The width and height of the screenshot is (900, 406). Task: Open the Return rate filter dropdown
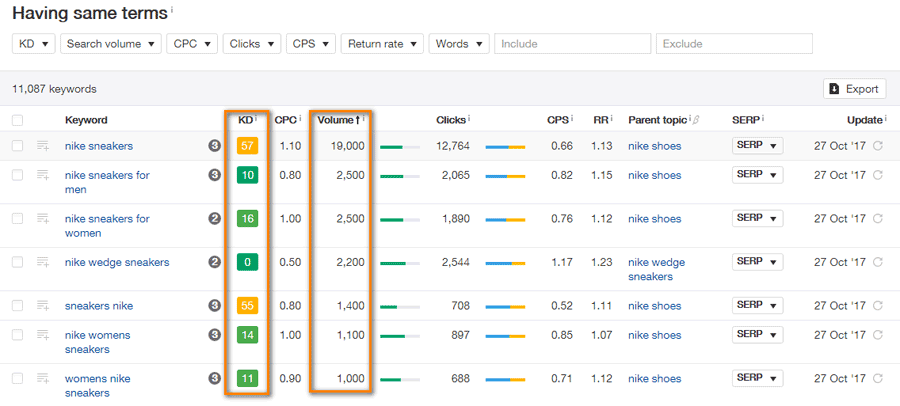click(382, 44)
